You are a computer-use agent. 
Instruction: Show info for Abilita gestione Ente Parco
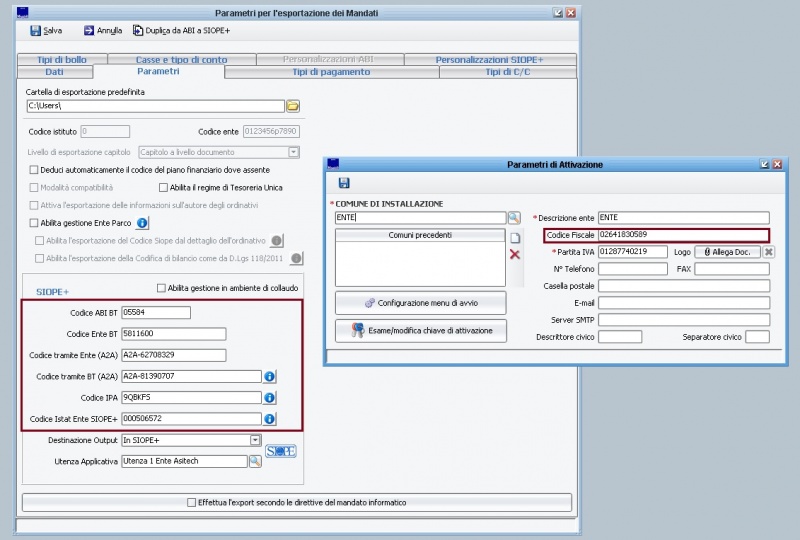click(x=142, y=223)
